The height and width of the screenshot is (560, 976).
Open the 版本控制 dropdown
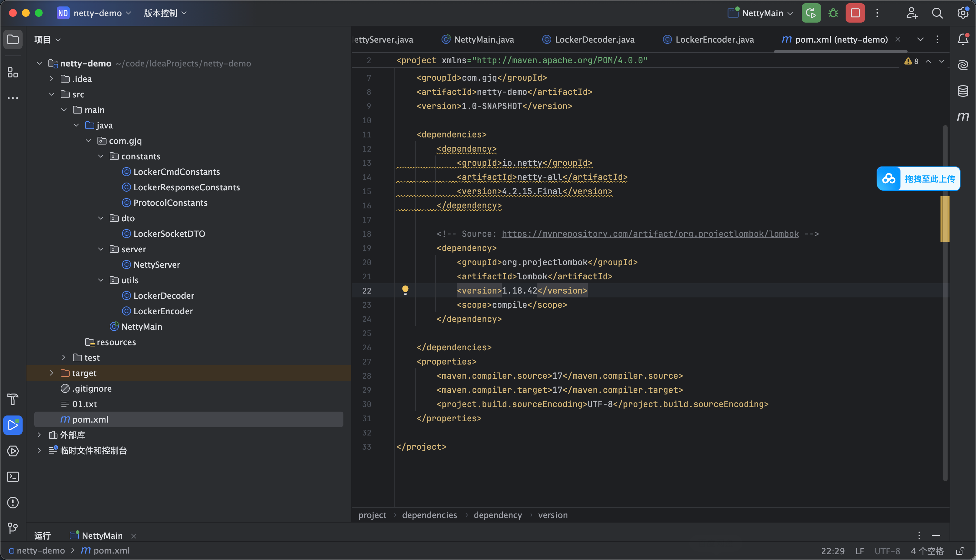165,13
